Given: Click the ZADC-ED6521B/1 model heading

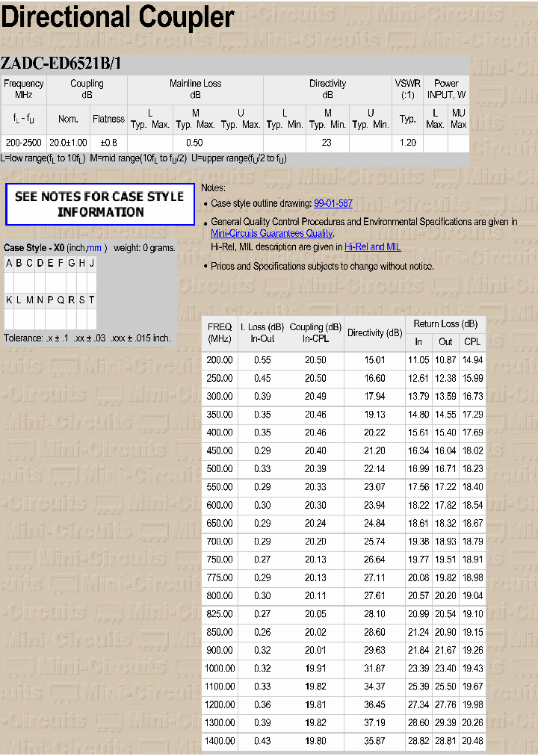Looking at the screenshot, I should 61,63.
